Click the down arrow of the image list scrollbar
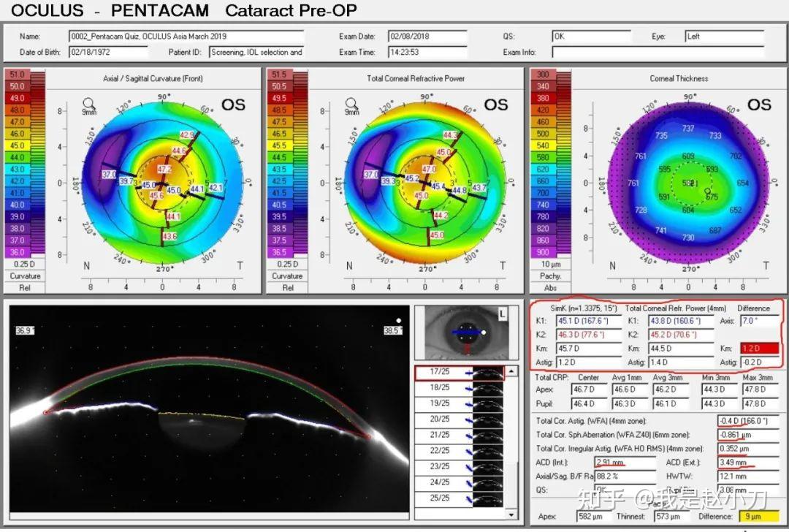This screenshot has height=532, width=789. click(511, 514)
